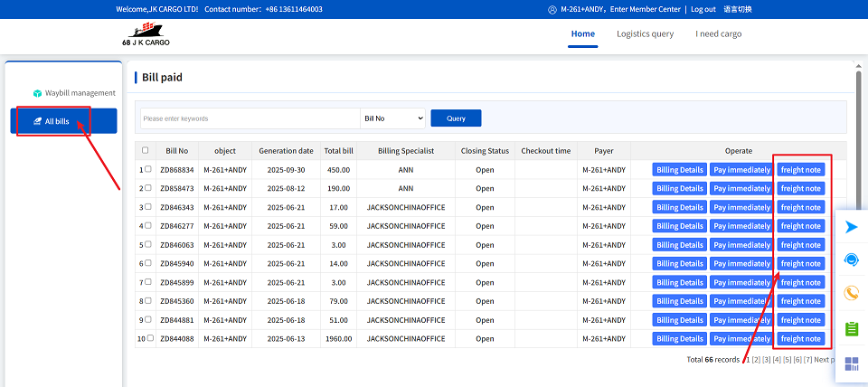Click the purple grid dashboard icon
This screenshot has width=868, height=387.
point(851,364)
